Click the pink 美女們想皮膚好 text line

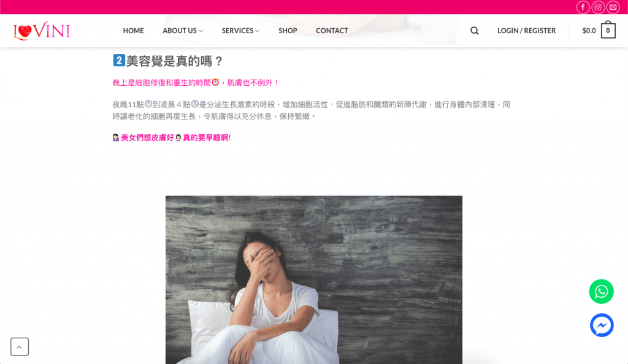172,138
